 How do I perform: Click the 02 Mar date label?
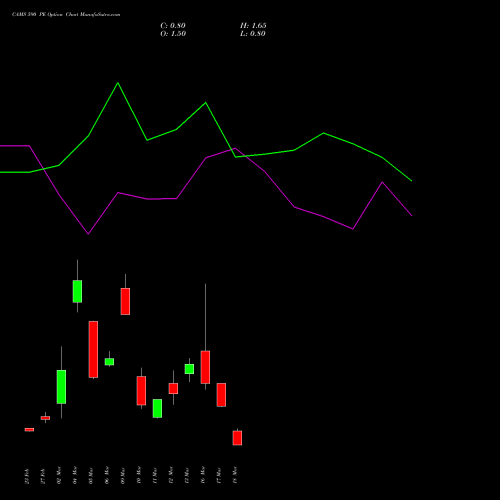(x=59, y=475)
